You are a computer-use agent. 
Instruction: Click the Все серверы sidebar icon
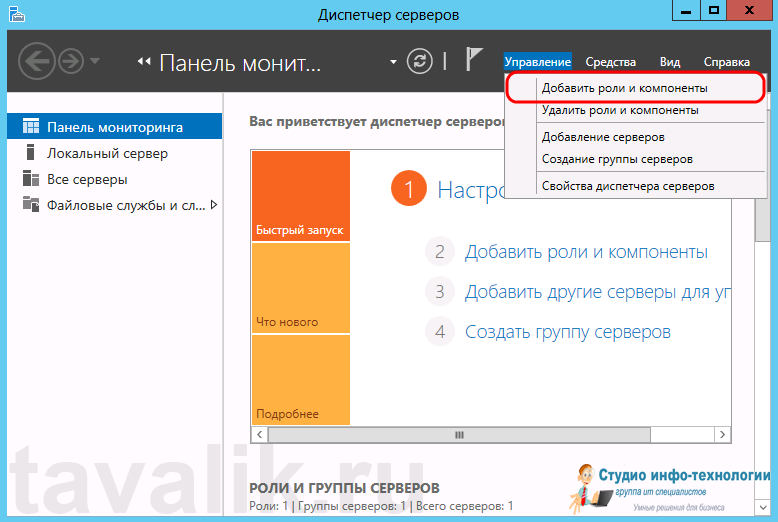point(30,180)
